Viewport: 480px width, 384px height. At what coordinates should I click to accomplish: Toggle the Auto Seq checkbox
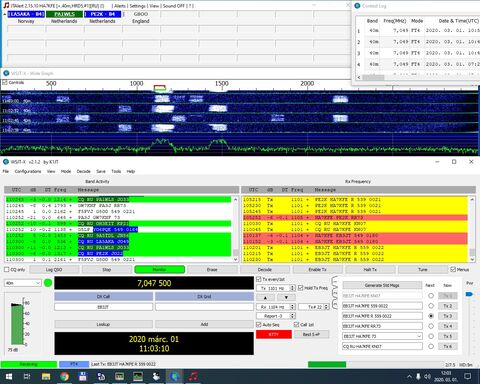pyautogui.click(x=259, y=324)
